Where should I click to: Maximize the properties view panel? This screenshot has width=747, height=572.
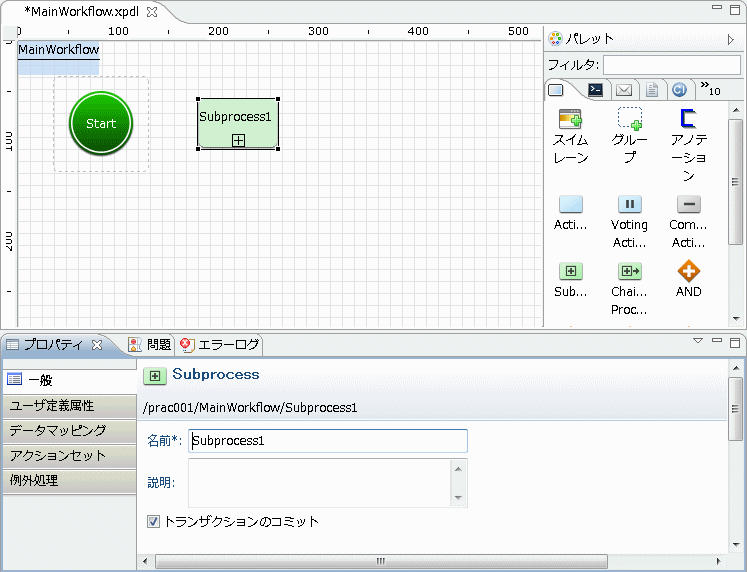735,342
